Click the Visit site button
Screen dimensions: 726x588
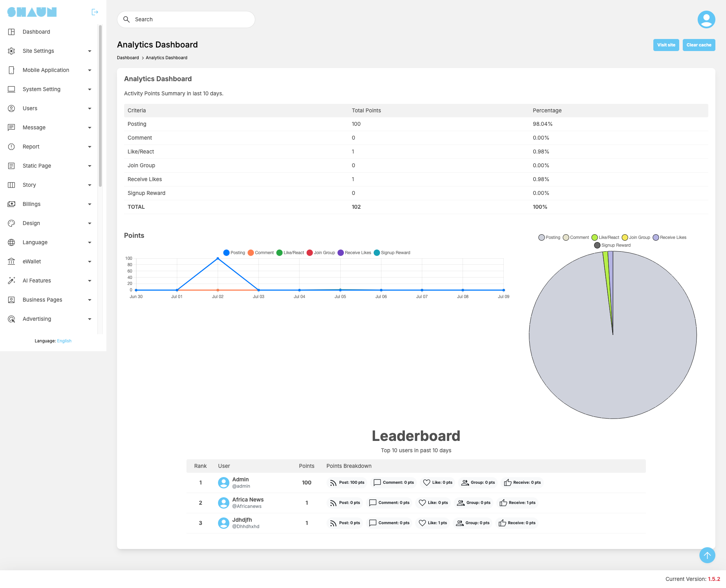click(666, 45)
